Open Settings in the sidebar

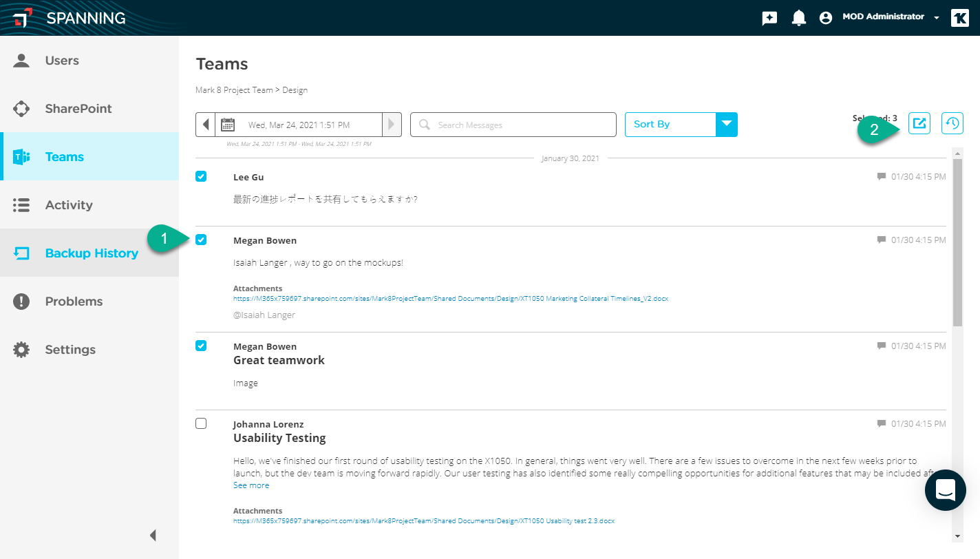pos(89,350)
